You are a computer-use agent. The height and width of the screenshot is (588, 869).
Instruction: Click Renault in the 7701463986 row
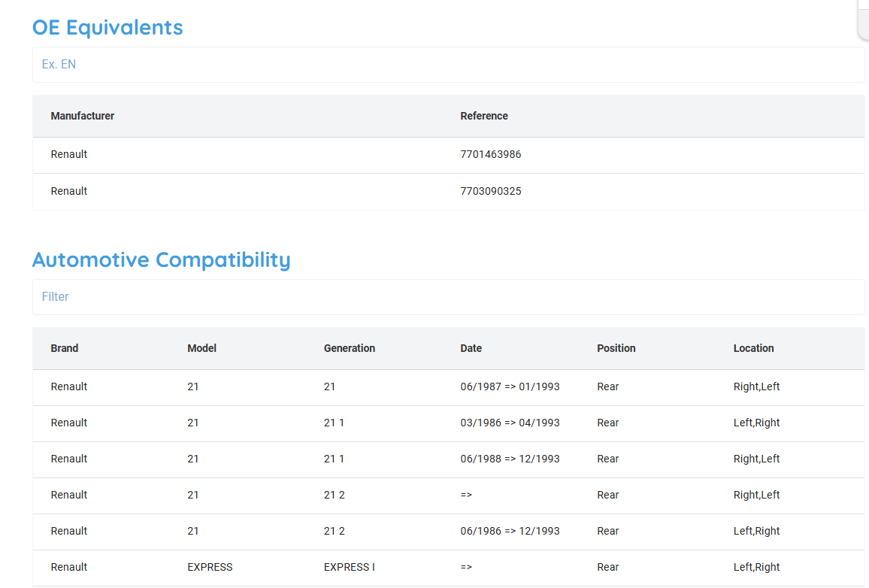click(x=68, y=154)
